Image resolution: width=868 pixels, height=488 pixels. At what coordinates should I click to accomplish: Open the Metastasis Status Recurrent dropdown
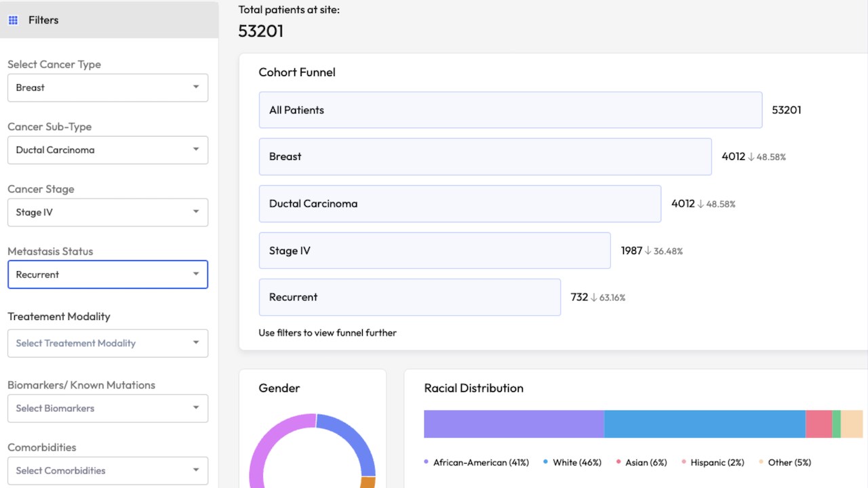[107, 274]
